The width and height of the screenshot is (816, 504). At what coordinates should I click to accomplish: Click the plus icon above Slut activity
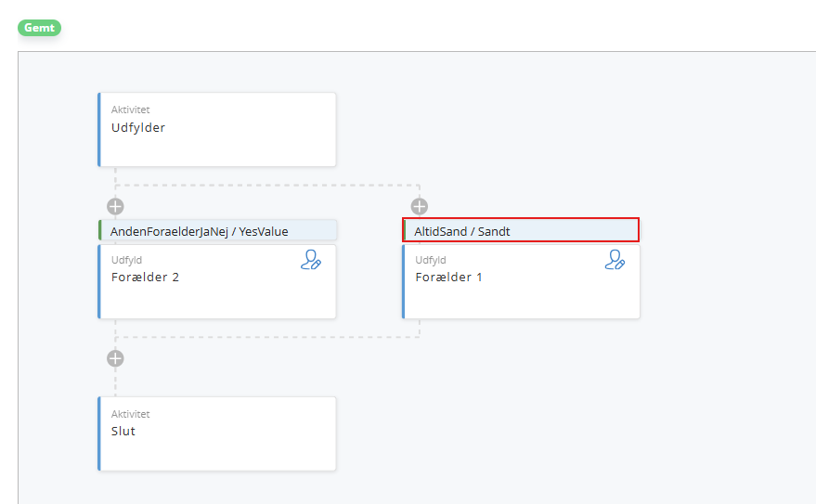click(115, 358)
